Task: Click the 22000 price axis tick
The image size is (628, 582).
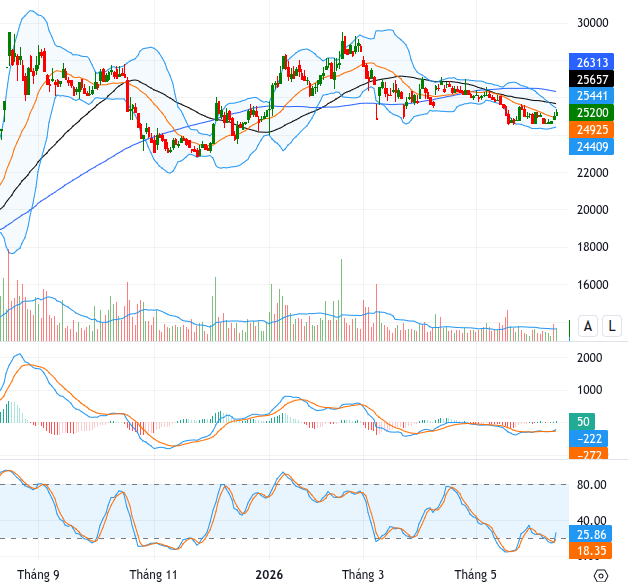Action: pyautogui.click(x=592, y=173)
